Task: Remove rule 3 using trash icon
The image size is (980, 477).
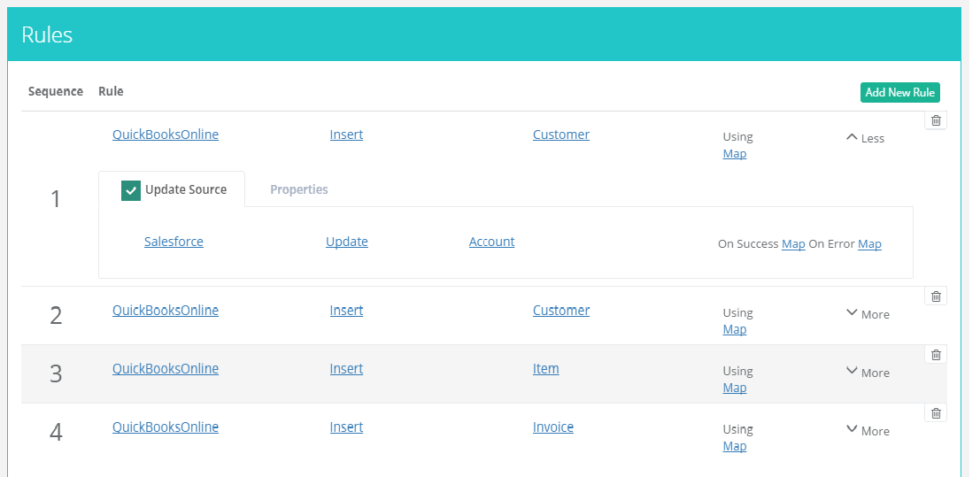Action: 936,355
